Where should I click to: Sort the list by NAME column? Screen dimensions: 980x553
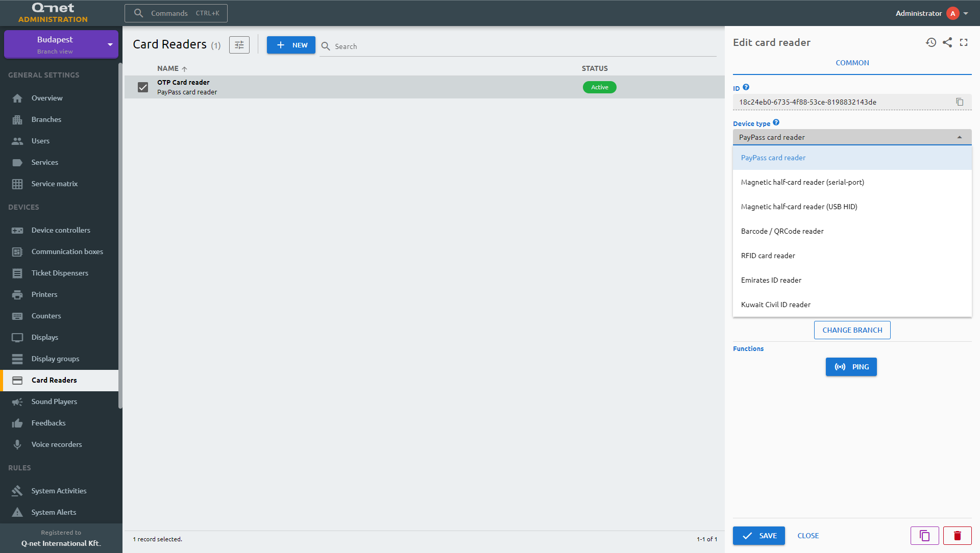[x=172, y=68]
